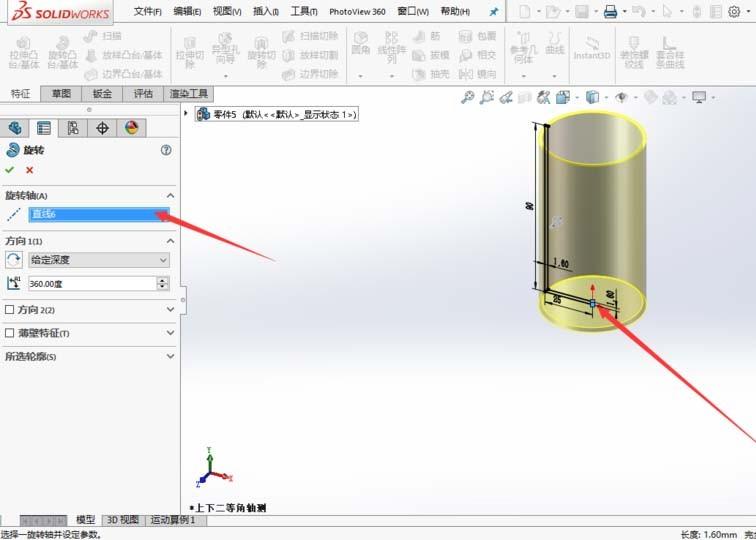Switch to the 钣金 ribbon tab
The image size is (756, 540).
click(102, 94)
